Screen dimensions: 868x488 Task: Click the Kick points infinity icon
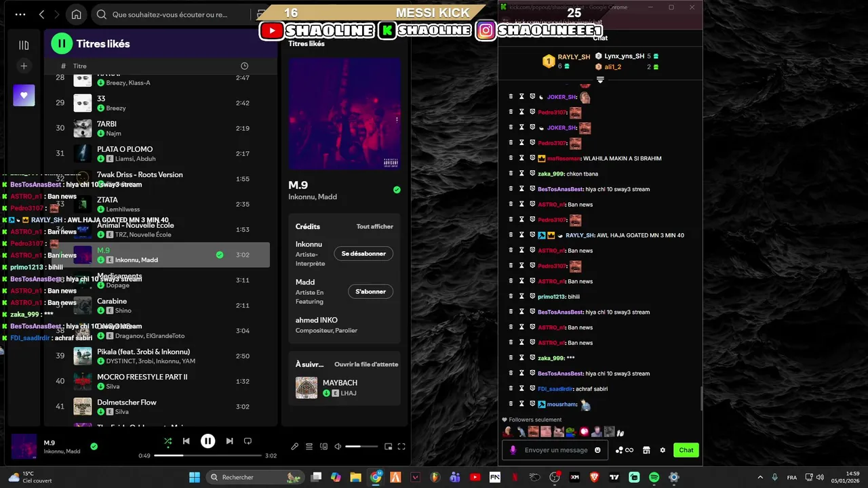click(x=625, y=450)
